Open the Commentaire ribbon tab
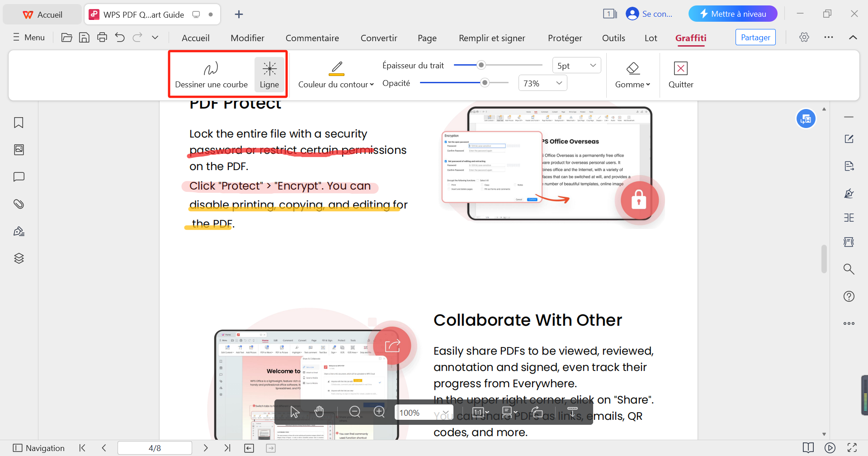This screenshot has height=456, width=868. click(312, 38)
